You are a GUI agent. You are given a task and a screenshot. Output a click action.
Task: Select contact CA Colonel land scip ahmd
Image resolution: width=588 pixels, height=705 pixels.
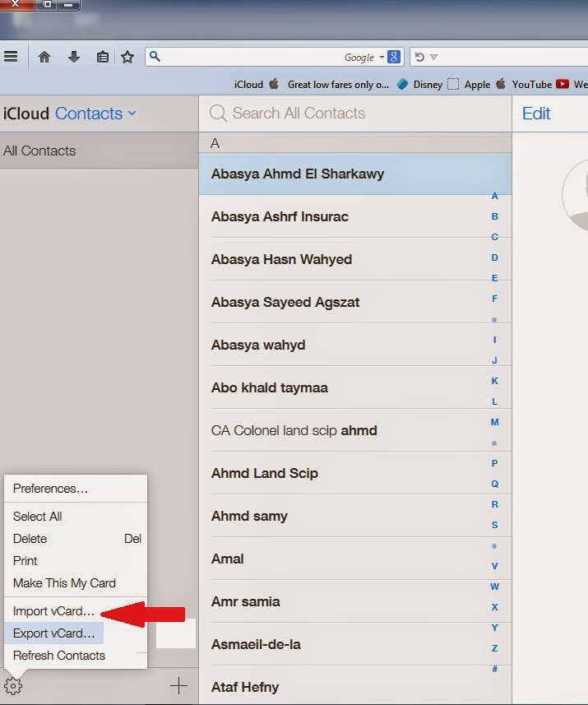click(x=355, y=430)
